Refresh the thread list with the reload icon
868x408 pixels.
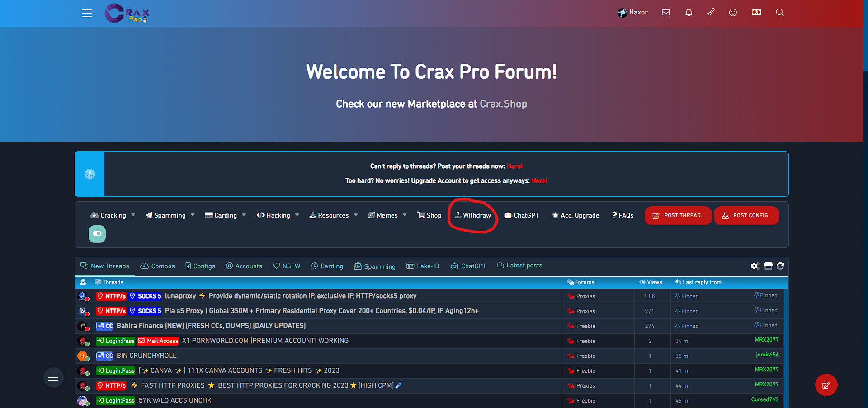tap(780, 266)
